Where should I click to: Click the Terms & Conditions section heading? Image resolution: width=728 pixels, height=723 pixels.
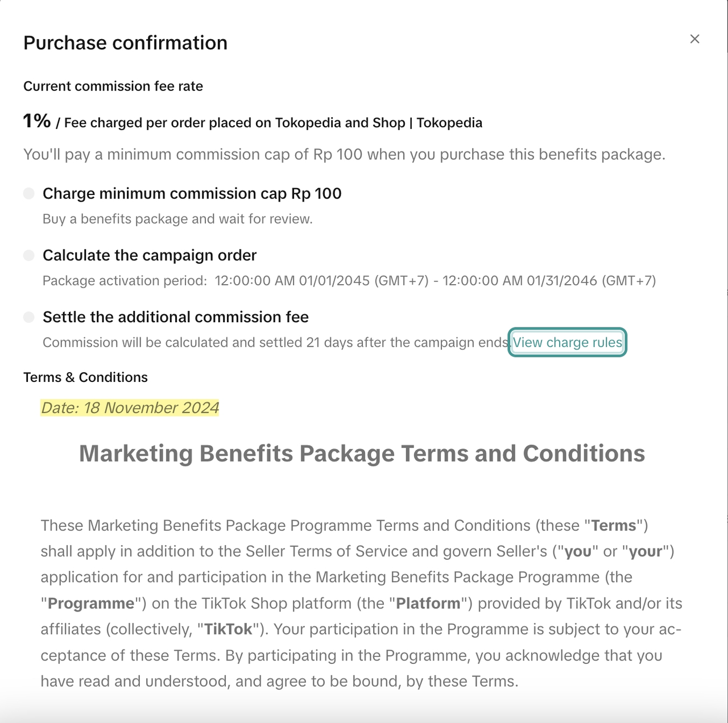[x=85, y=377]
